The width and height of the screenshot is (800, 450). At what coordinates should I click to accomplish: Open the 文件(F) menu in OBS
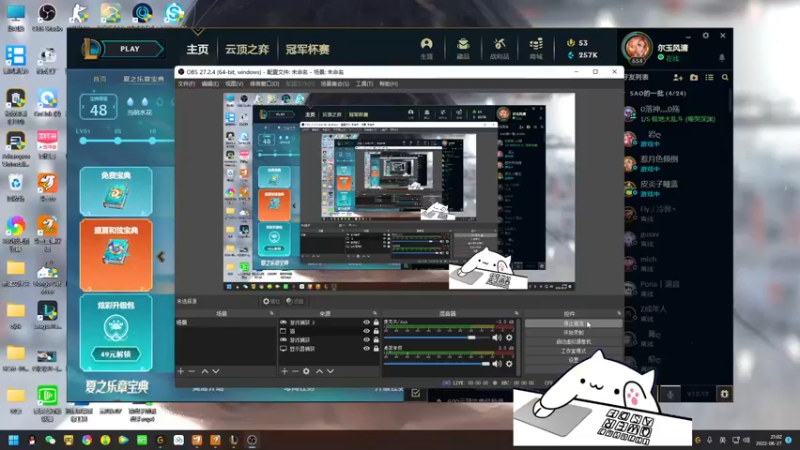(x=186, y=84)
